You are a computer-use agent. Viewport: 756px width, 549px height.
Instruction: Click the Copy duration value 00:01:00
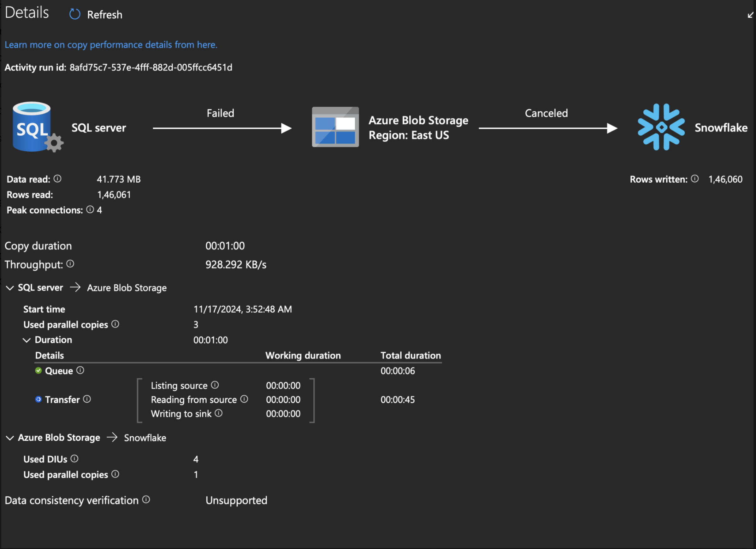(225, 246)
